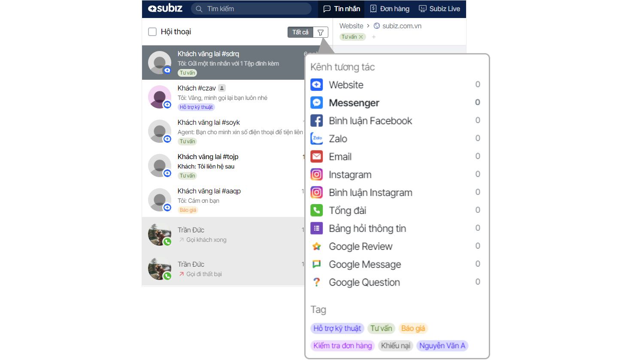Open the filter funnel dropdown
Screen dimensions: 618x364
coord(321,32)
